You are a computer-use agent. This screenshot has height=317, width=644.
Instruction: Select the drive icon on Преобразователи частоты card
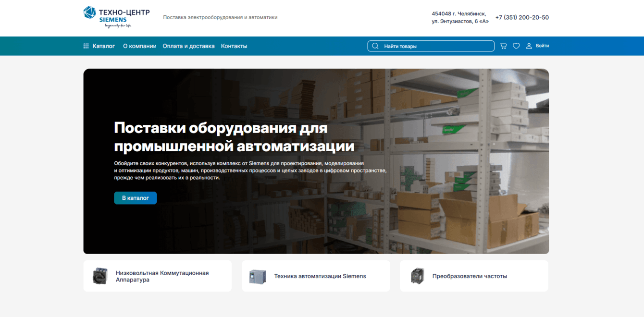(x=416, y=276)
